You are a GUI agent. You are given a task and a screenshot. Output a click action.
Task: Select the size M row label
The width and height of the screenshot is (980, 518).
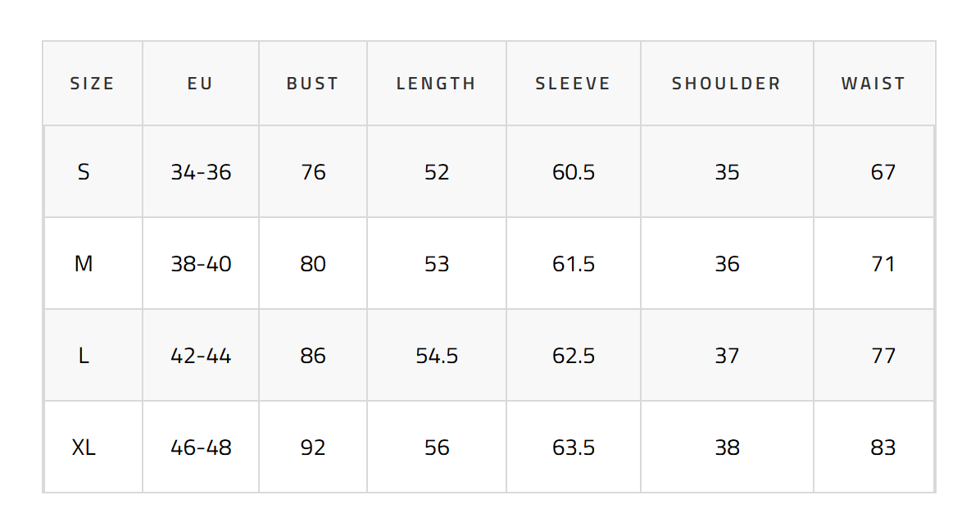(x=84, y=264)
